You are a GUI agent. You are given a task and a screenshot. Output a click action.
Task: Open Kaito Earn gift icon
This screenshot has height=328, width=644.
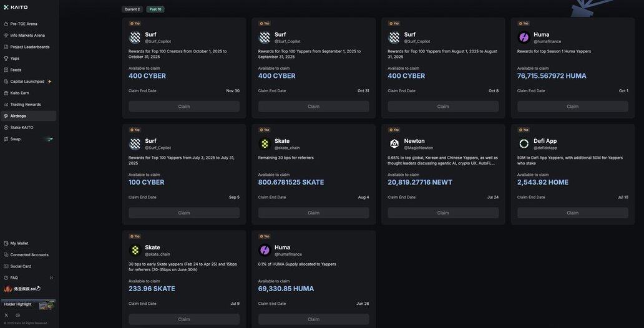[6, 93]
